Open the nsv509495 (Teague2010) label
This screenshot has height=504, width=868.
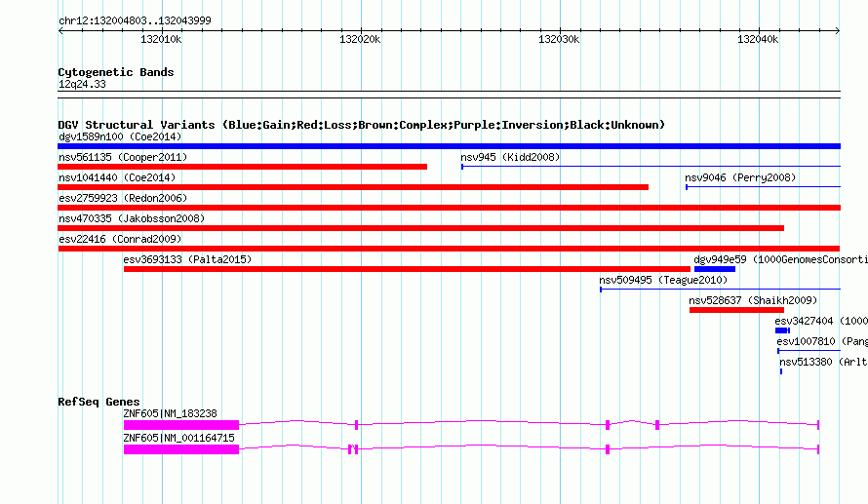pyautogui.click(x=663, y=280)
